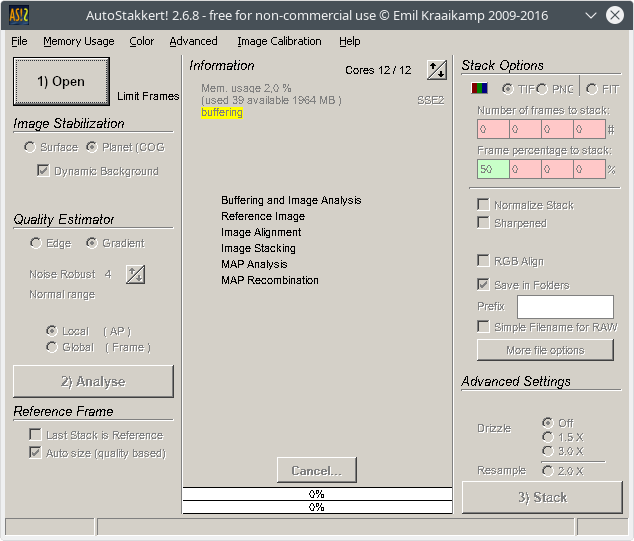Screen dimensions: 634x541
Task: Click the Noise Robust adjust icon
Action: pyautogui.click(x=135, y=275)
